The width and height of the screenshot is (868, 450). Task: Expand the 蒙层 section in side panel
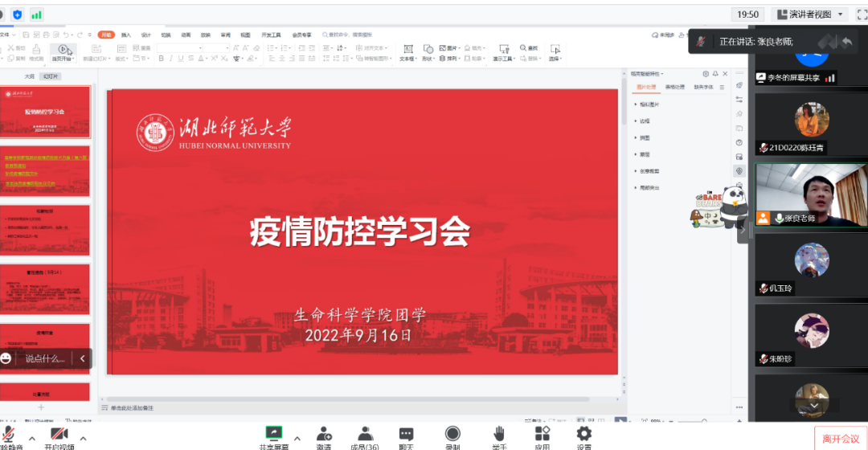(x=644, y=154)
